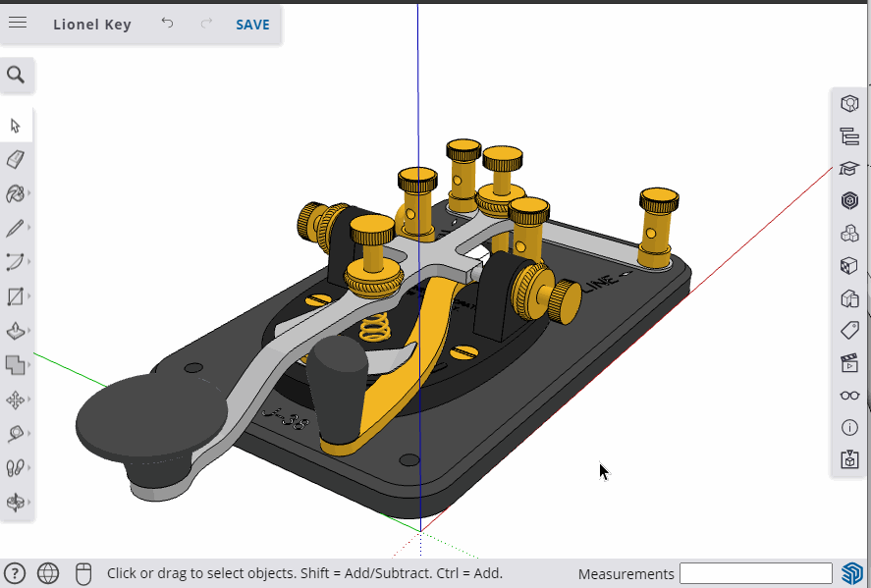Image resolution: width=871 pixels, height=588 pixels.
Task: Save the Lionel Key model
Action: (251, 25)
